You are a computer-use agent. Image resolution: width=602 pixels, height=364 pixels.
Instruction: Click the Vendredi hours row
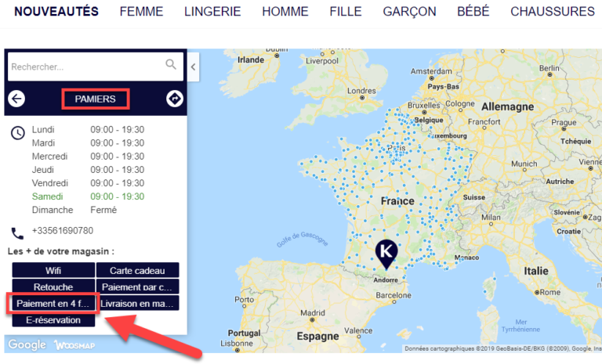88,183
